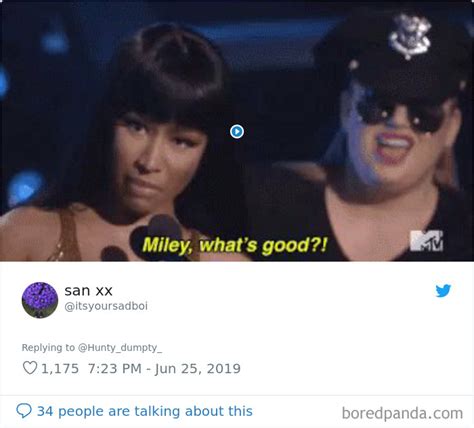This screenshot has width=474, height=428.
Task: Click the san xx profile avatar
Action: (x=40, y=300)
